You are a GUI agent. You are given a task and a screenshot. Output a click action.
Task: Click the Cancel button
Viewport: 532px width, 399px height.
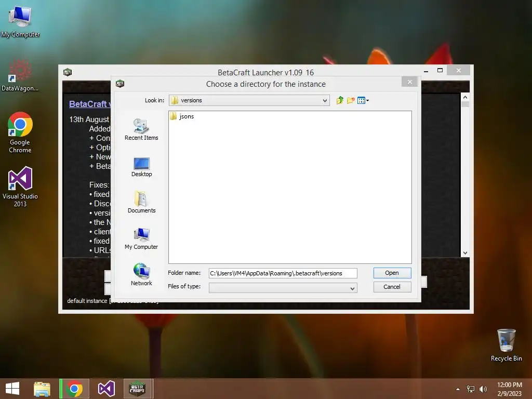pyautogui.click(x=392, y=287)
